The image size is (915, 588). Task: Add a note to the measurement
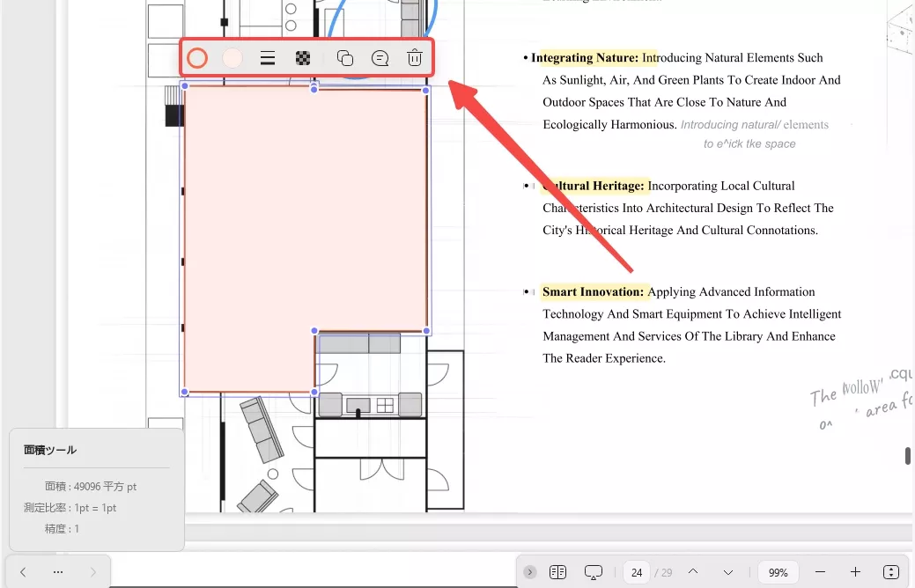point(380,58)
